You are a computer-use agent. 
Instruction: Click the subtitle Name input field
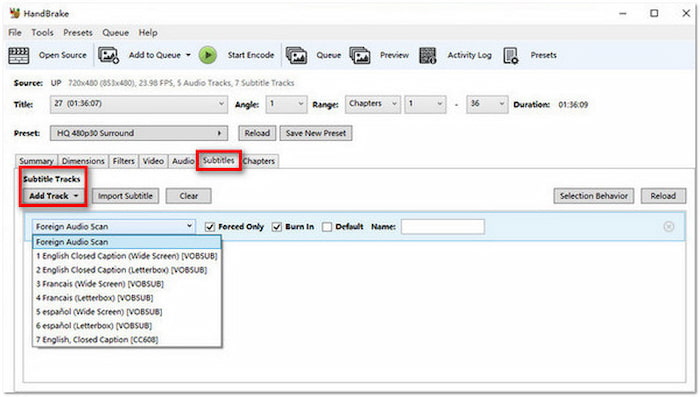pyautogui.click(x=443, y=227)
